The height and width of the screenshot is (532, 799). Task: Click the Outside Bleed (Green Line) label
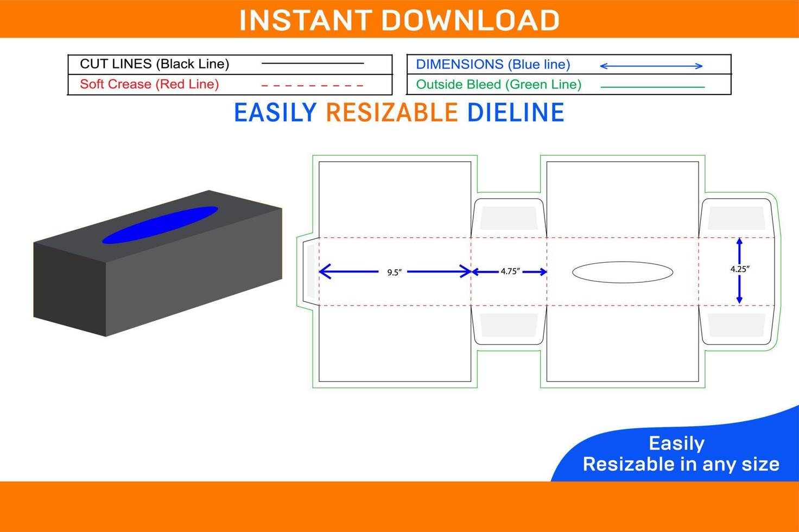[x=498, y=85]
